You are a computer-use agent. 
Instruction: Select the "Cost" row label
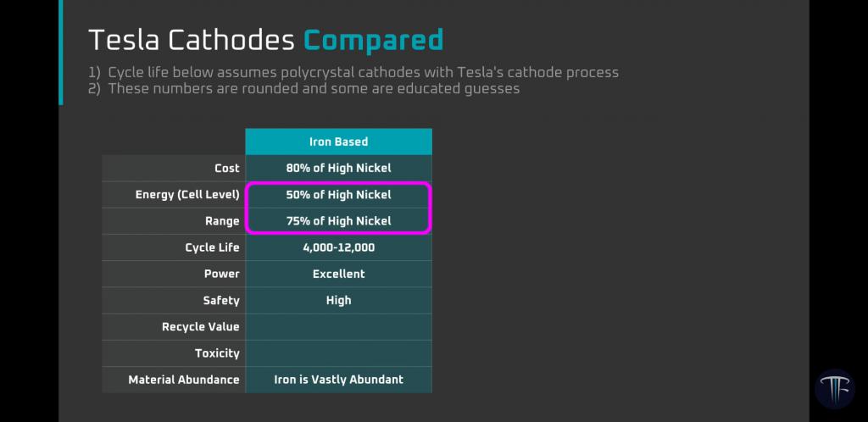click(x=226, y=168)
